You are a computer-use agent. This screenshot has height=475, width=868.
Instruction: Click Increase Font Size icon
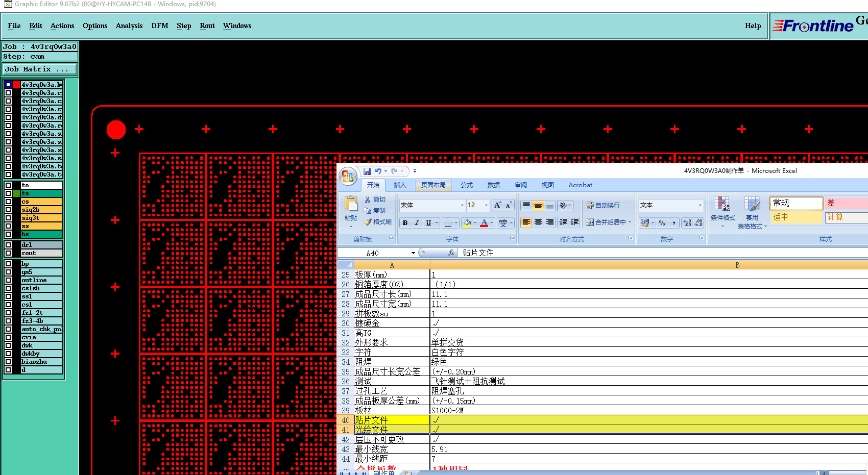497,205
